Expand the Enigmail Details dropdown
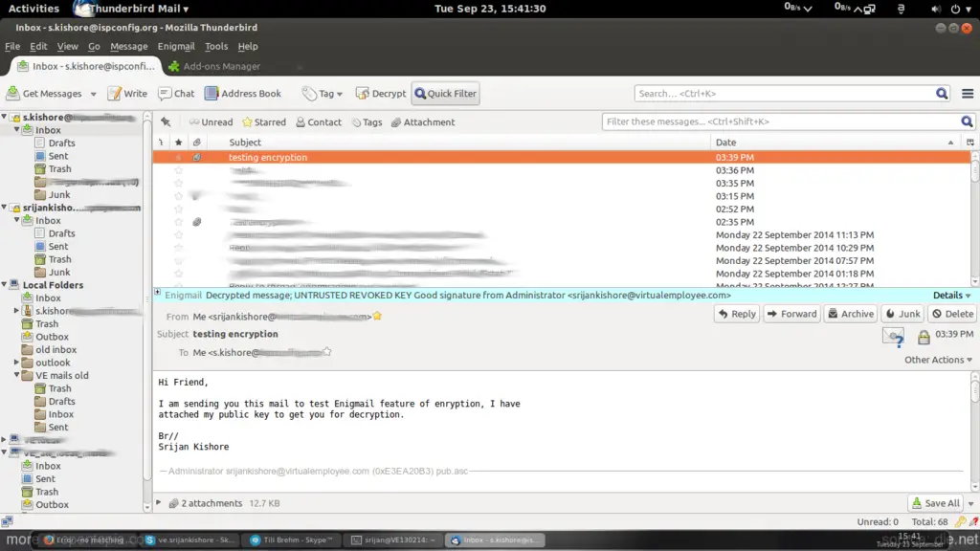The width and height of the screenshot is (980, 551). pos(952,295)
